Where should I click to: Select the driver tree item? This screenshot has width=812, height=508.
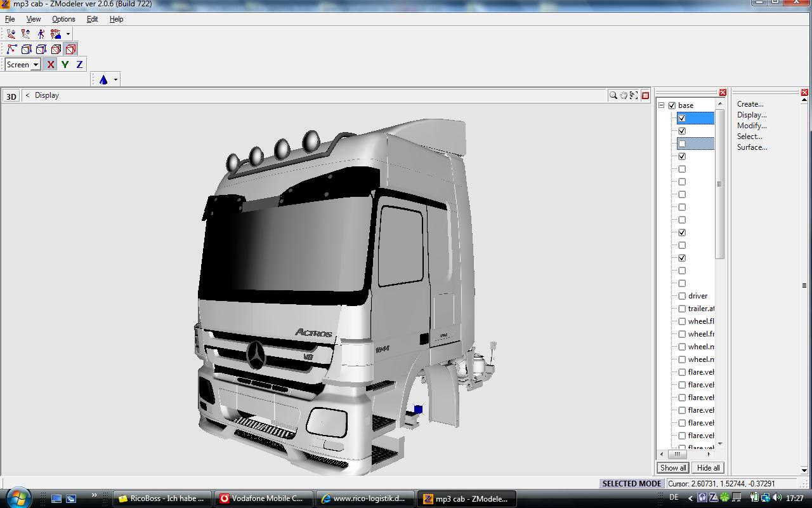point(698,296)
